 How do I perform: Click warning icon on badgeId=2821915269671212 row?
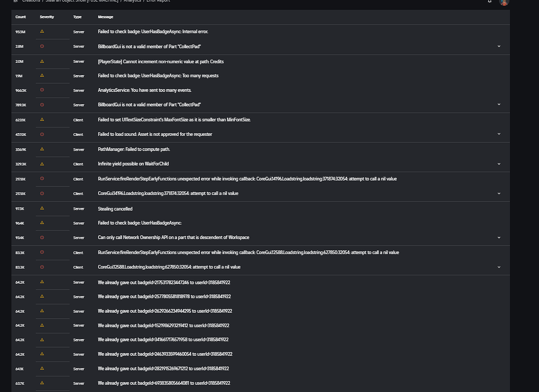(x=42, y=368)
